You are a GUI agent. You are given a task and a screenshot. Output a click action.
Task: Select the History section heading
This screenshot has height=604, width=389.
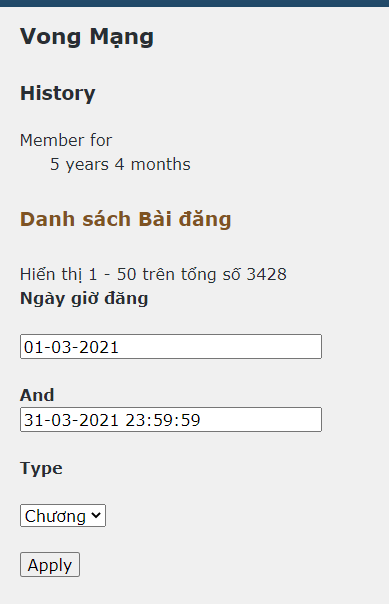[x=57, y=93]
